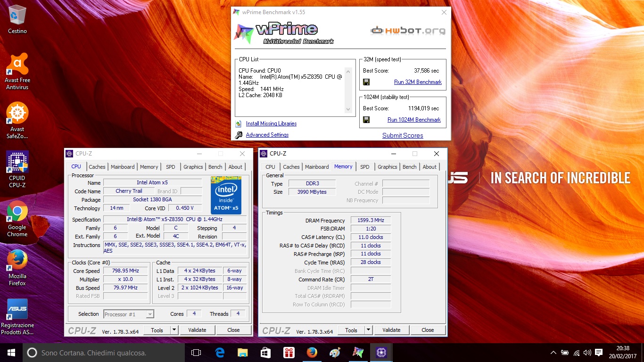Switch to Caches tab in left CPU-Z
Viewport: 644px width, 362px height.
pyautogui.click(x=97, y=167)
